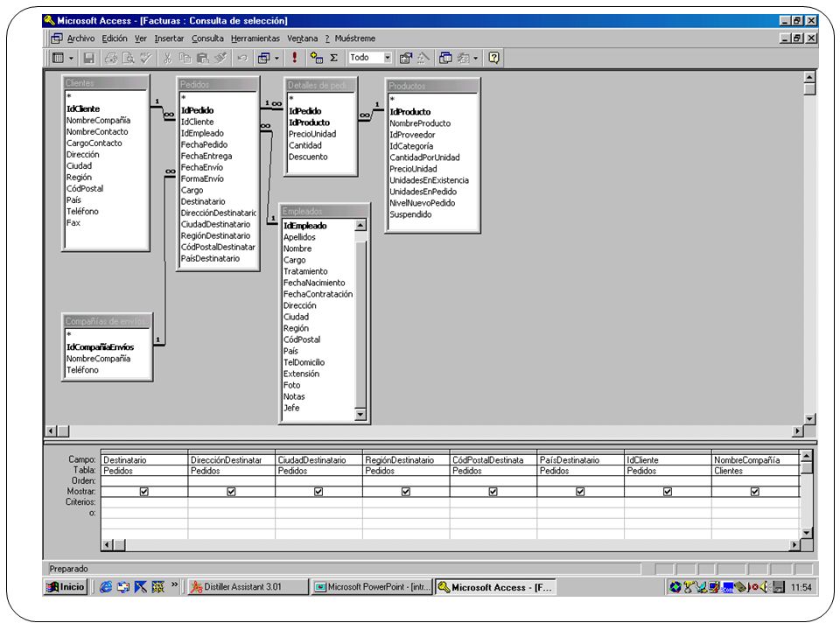
Task: Click the Build wand toolbar icon
Action: (x=423, y=58)
